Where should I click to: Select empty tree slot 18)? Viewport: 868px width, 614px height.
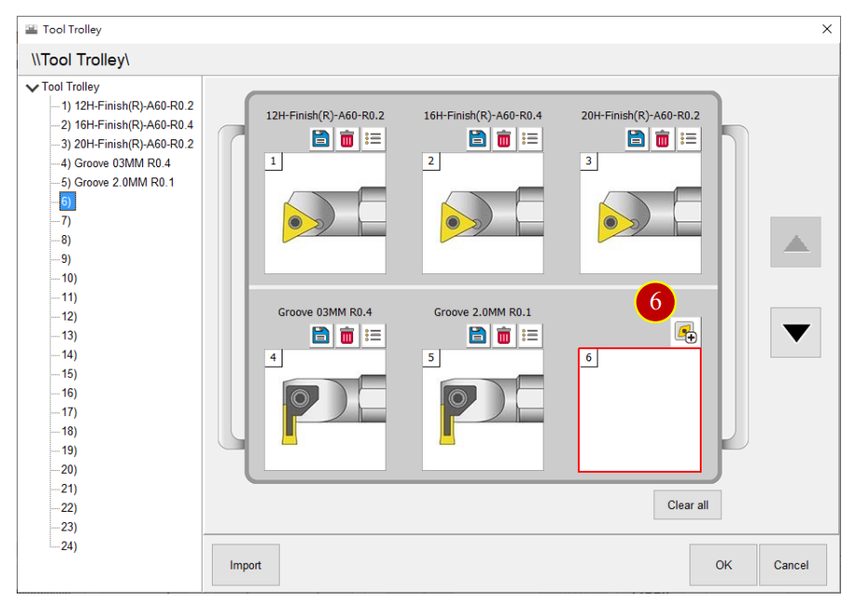pos(69,431)
